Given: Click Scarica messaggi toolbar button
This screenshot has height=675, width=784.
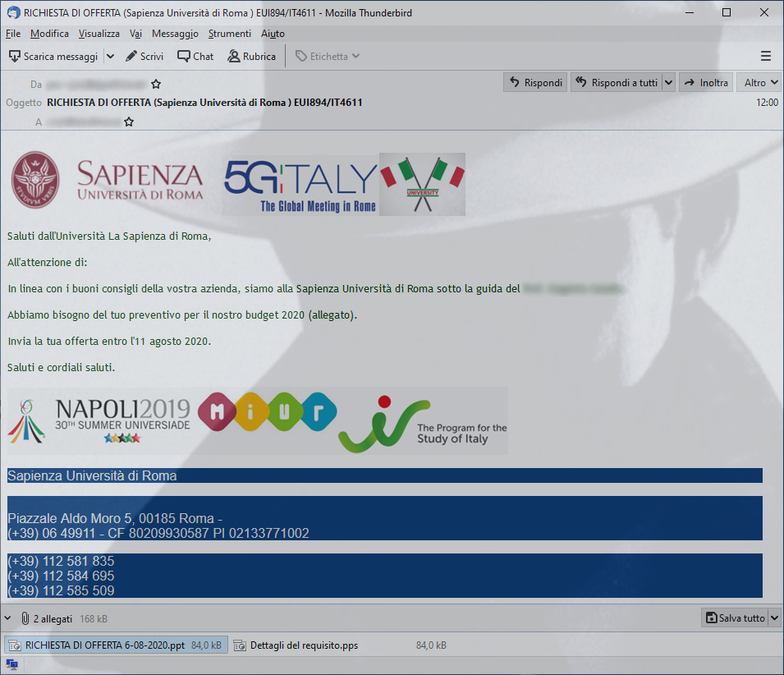Looking at the screenshot, I should 53,56.
